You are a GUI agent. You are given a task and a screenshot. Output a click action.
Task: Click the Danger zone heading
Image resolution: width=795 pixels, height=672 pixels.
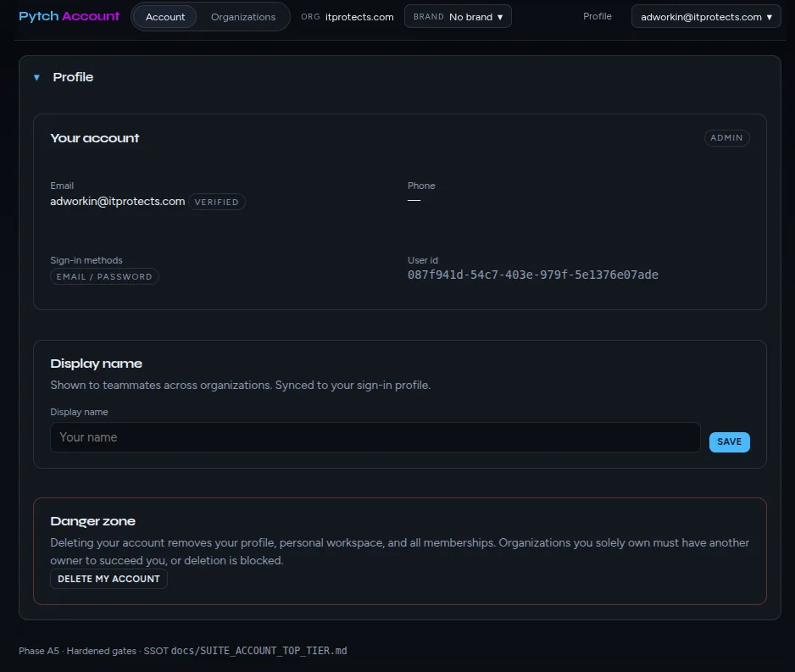(92, 521)
